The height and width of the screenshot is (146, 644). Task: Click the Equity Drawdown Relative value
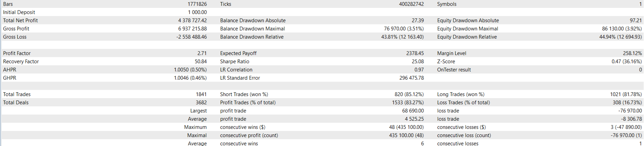click(620, 37)
